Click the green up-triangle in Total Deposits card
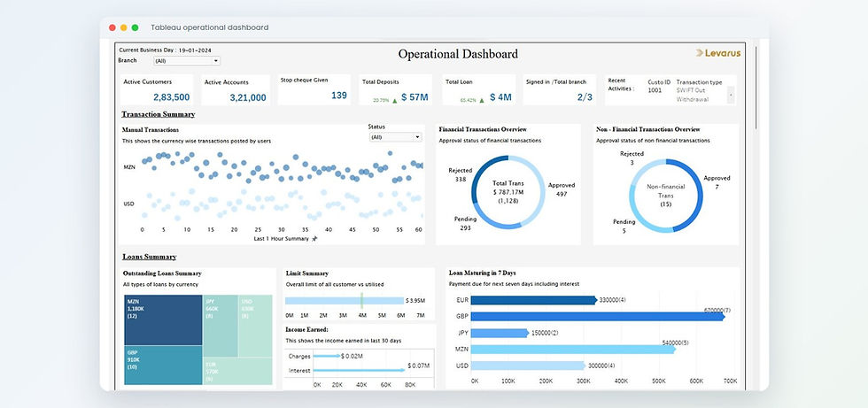The height and width of the screenshot is (408, 868). pyautogui.click(x=395, y=101)
